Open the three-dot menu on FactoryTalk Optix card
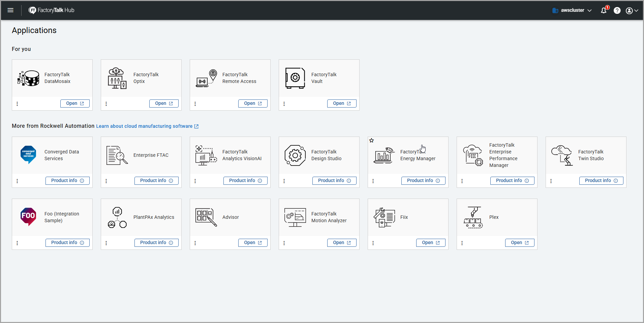This screenshot has height=323, width=644. (x=106, y=104)
